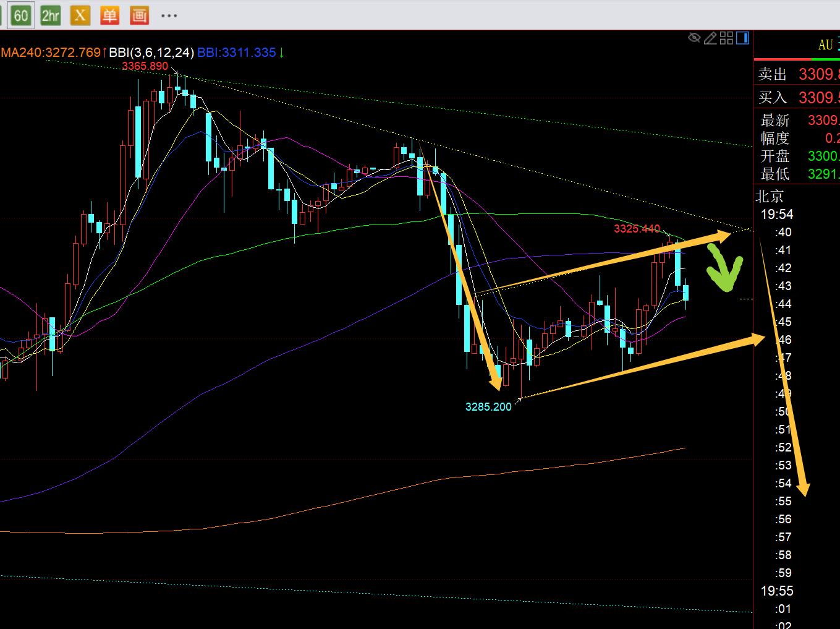Open the 画 drawing tools icon
This screenshot has height=629, width=840.
click(x=139, y=15)
